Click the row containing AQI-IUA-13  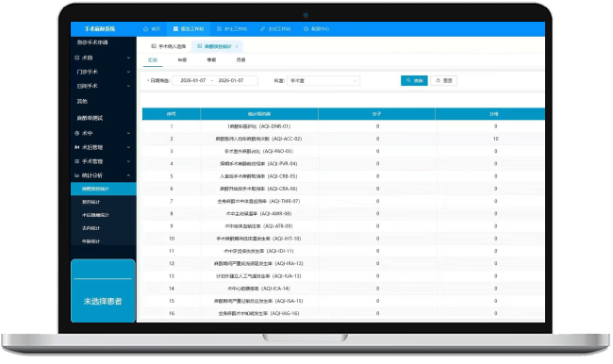(343, 276)
